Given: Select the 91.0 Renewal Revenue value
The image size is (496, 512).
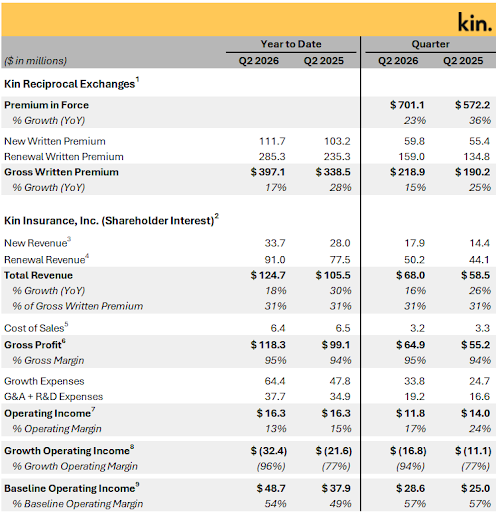Looking at the screenshot, I should 275,260.
